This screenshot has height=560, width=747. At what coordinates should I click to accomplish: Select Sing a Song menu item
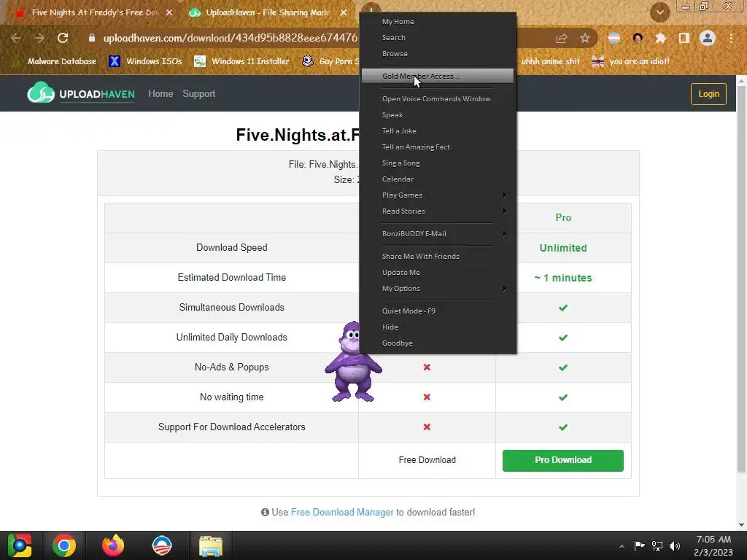pos(438,163)
